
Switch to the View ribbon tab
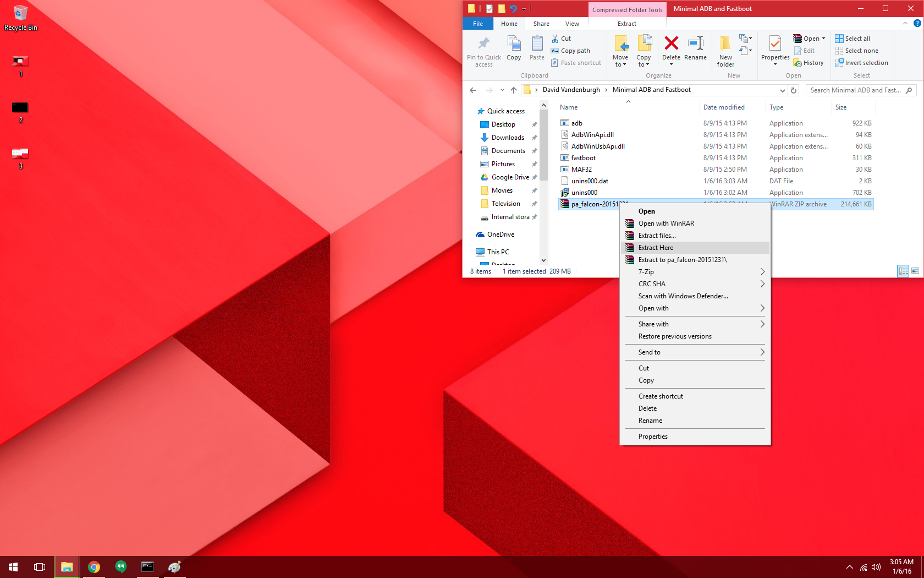tap(572, 24)
